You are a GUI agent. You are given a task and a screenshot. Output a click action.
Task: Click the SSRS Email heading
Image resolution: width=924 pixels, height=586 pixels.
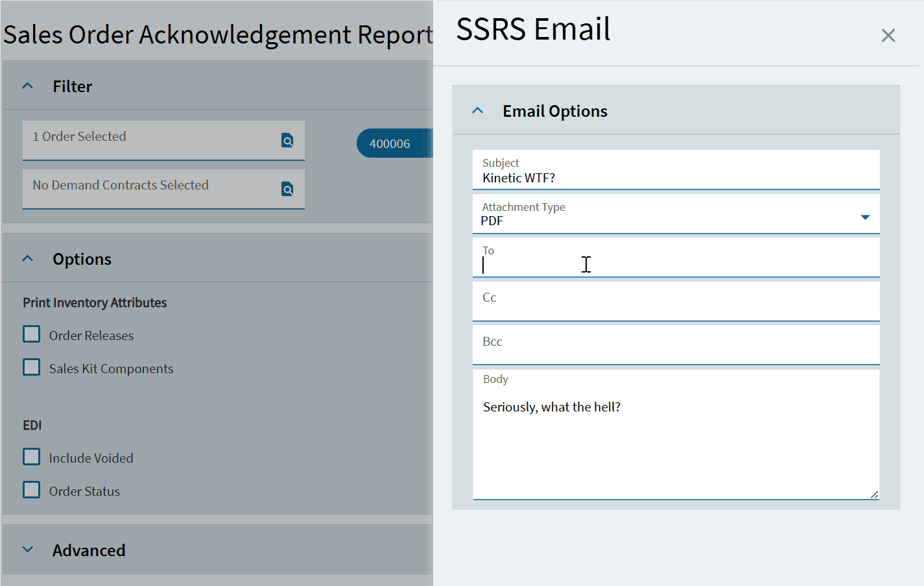pyautogui.click(x=533, y=29)
